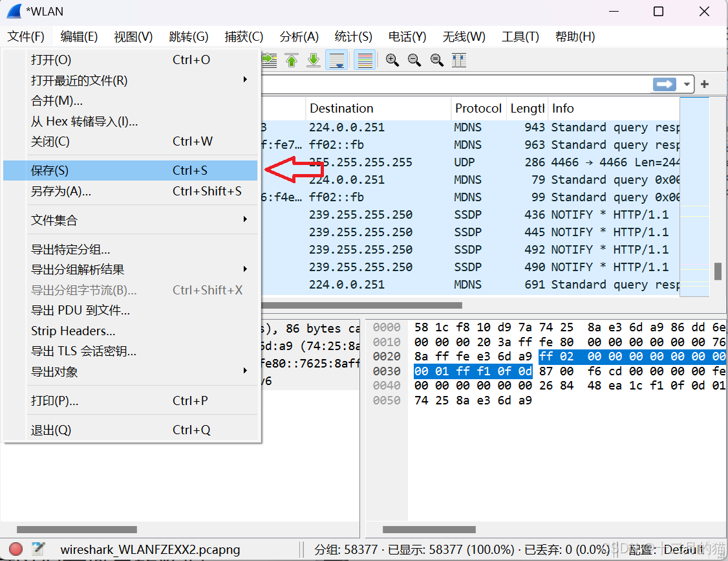Click the resize columns to fit icon

[459, 60]
